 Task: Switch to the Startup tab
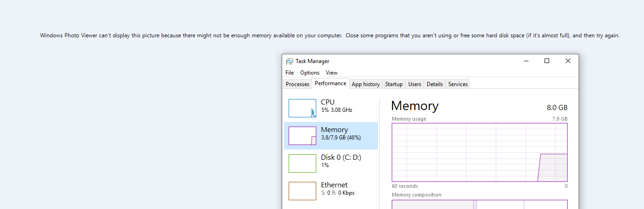coord(394,84)
